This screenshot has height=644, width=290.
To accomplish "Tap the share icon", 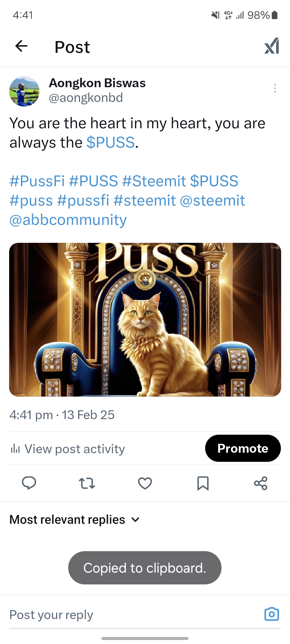I will pyautogui.click(x=261, y=483).
